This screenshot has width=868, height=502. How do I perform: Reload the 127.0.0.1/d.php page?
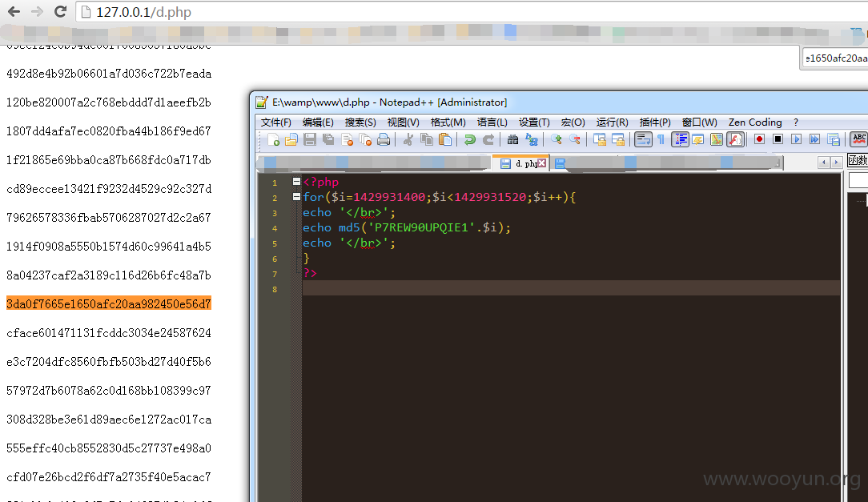pos(60,12)
